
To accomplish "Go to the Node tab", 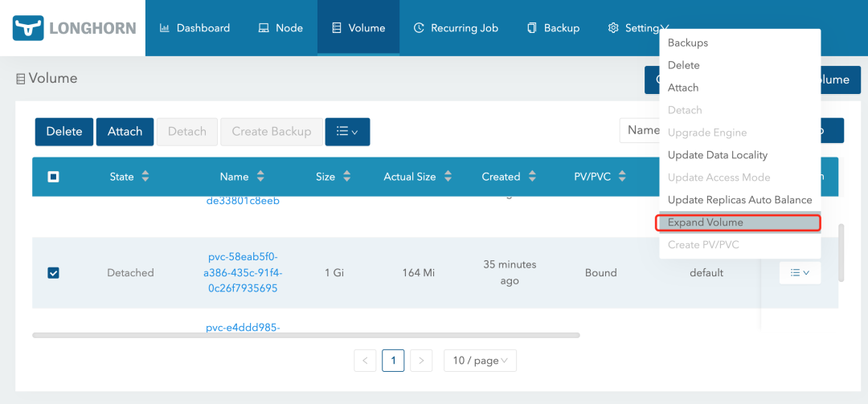I will coord(280,28).
